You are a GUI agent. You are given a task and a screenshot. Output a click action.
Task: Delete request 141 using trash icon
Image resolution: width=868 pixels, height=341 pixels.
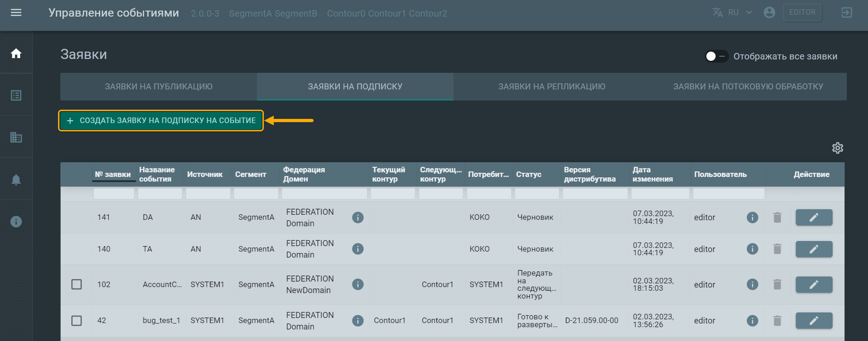(x=777, y=218)
